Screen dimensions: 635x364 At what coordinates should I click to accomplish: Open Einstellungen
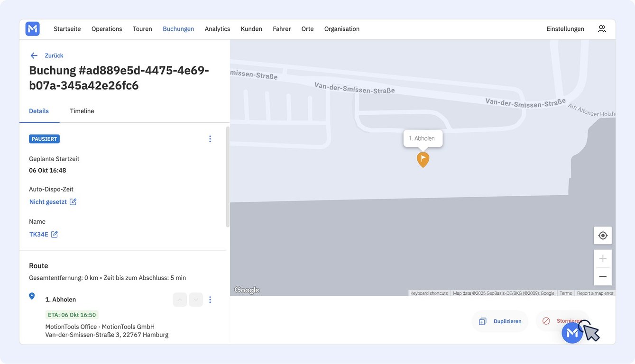point(565,29)
